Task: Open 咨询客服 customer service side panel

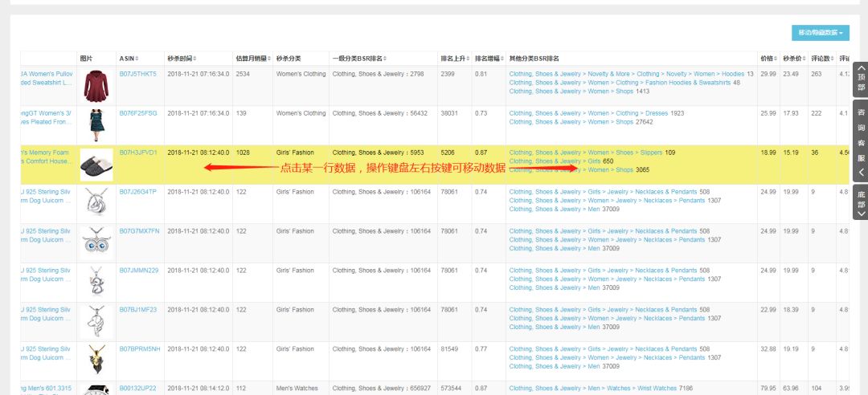Action: 861,141
